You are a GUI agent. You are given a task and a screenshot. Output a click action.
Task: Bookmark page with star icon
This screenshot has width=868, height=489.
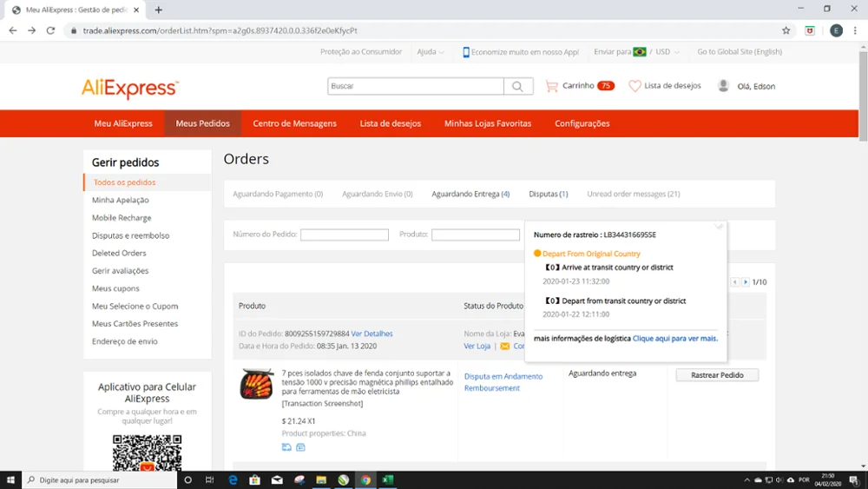tap(786, 30)
